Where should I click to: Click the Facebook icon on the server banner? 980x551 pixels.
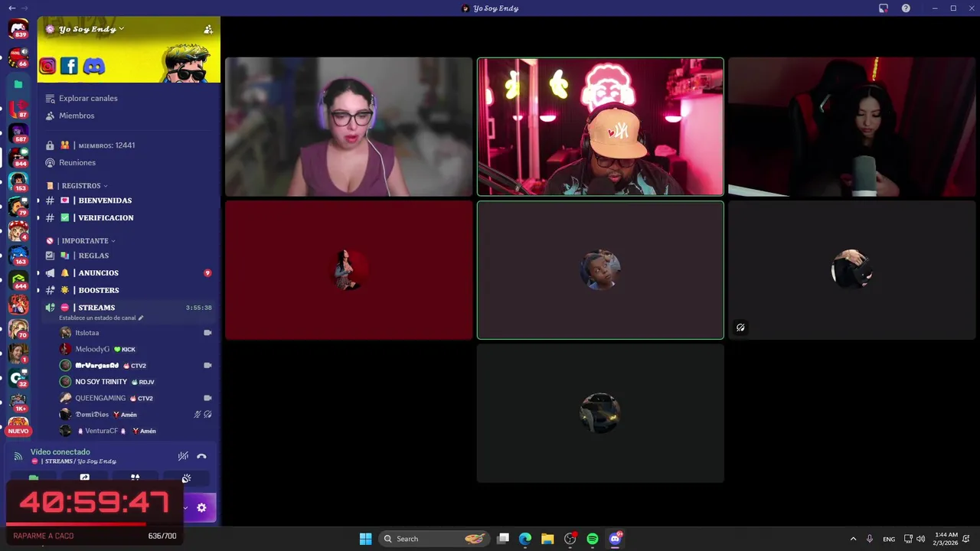point(69,67)
